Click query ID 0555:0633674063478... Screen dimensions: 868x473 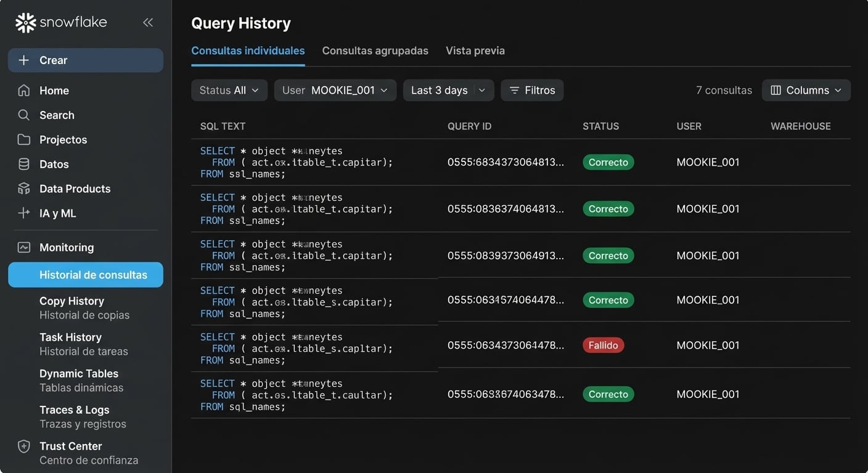point(506,395)
